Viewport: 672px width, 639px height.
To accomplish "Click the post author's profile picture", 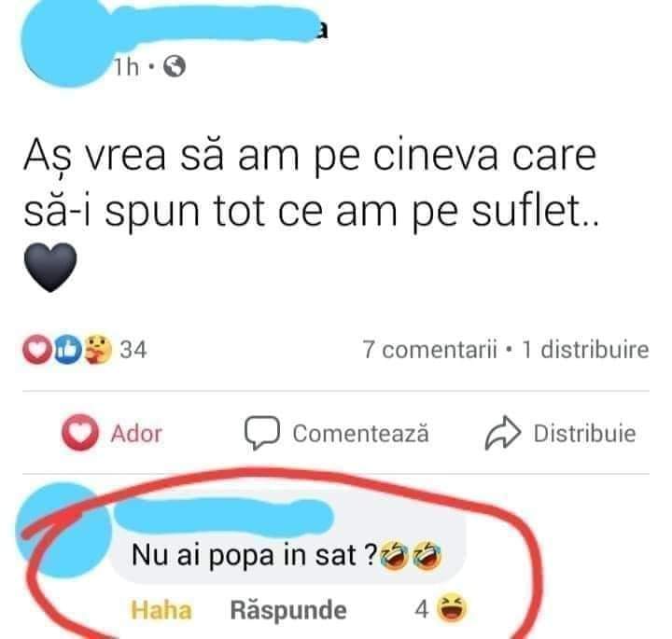I will click(66, 41).
